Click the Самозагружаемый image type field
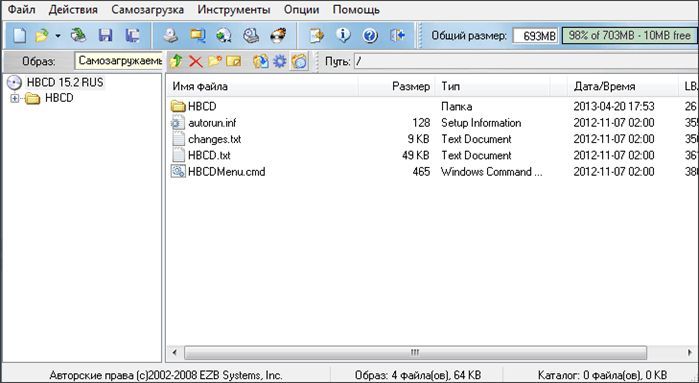The height and width of the screenshot is (383, 699). click(119, 61)
